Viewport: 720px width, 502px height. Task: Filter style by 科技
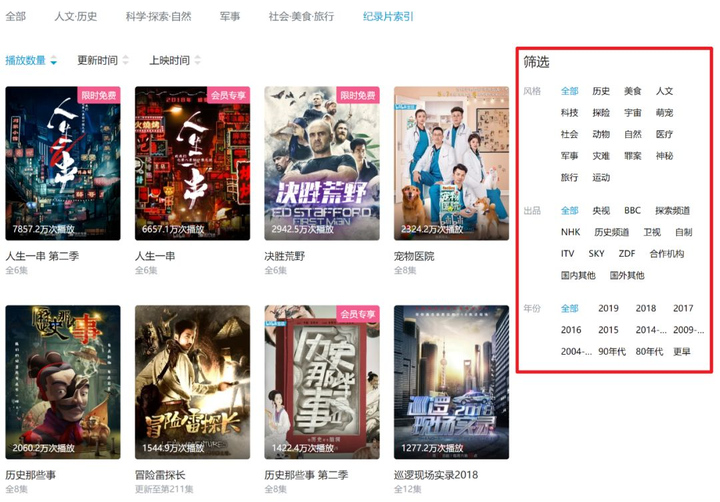click(569, 113)
